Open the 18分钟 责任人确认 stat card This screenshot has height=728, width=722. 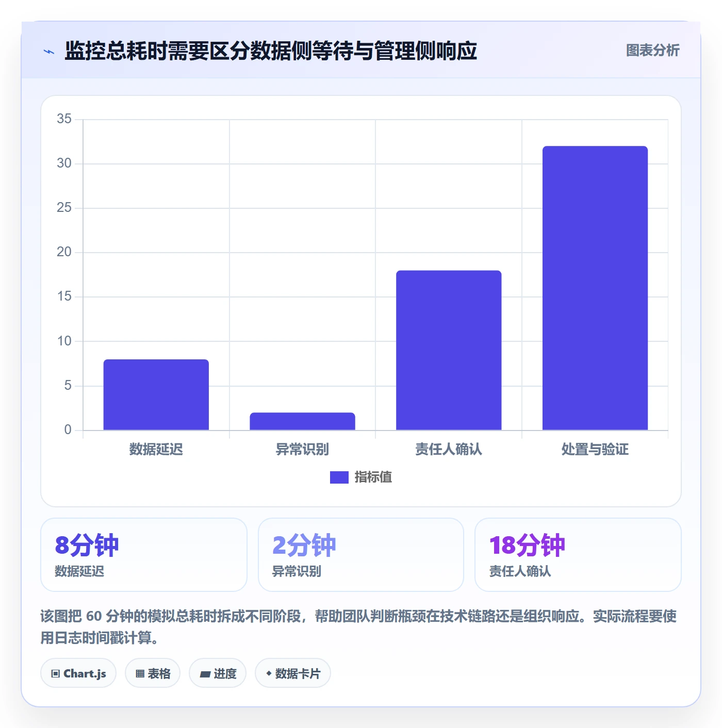pos(578,555)
